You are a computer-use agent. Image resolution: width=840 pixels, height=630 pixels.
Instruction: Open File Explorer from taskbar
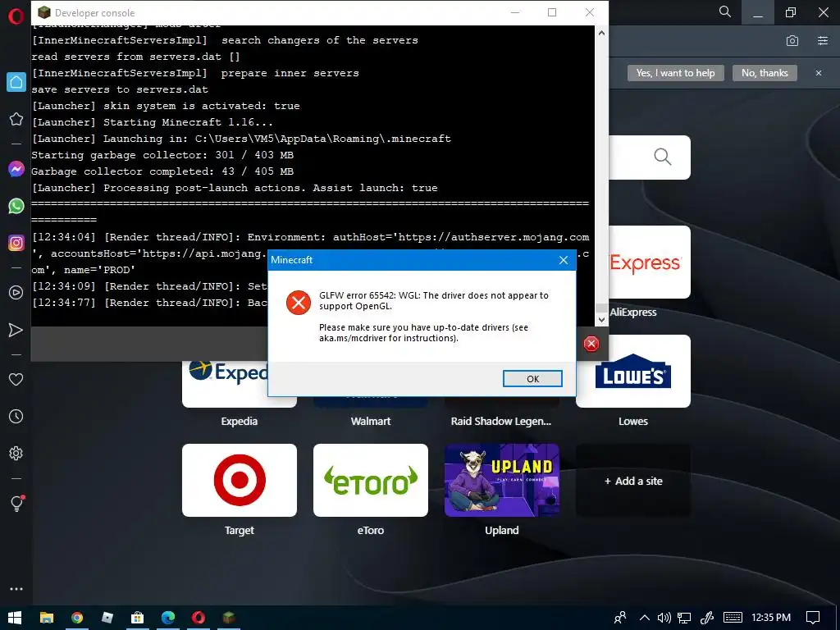point(47,618)
